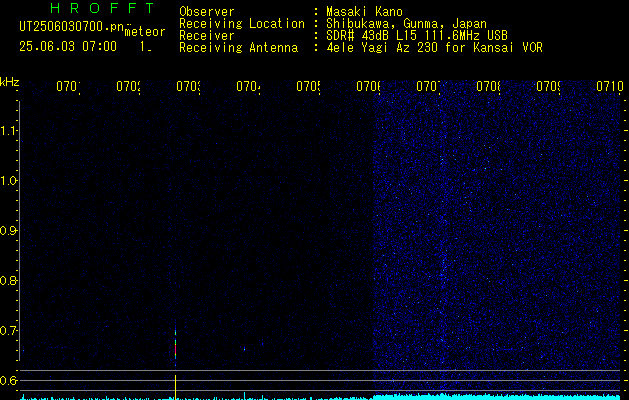The height and width of the screenshot is (400, 629).
Task: Select the observer name Masaki Kano
Action: (364, 11)
